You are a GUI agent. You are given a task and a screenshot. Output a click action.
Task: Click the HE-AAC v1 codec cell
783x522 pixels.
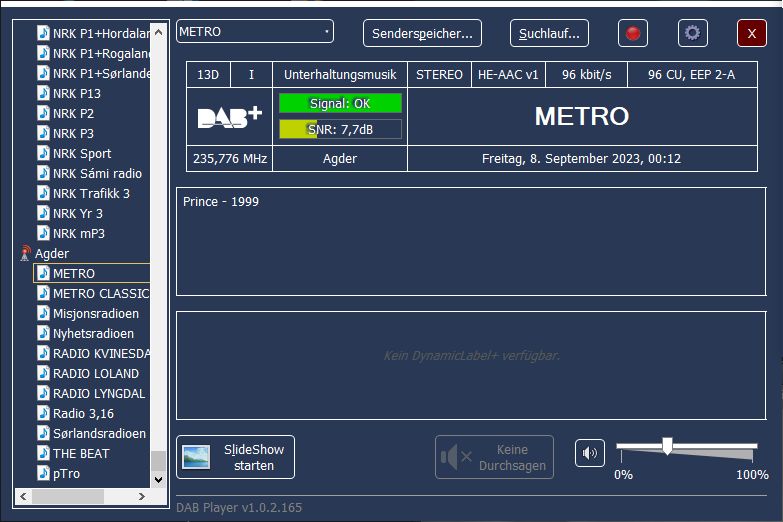(x=508, y=75)
